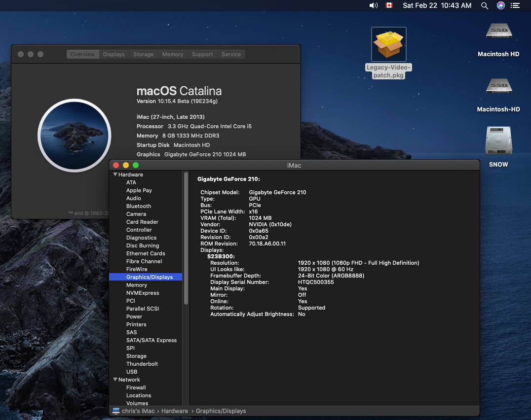Select SAS in the sidebar

131,332
